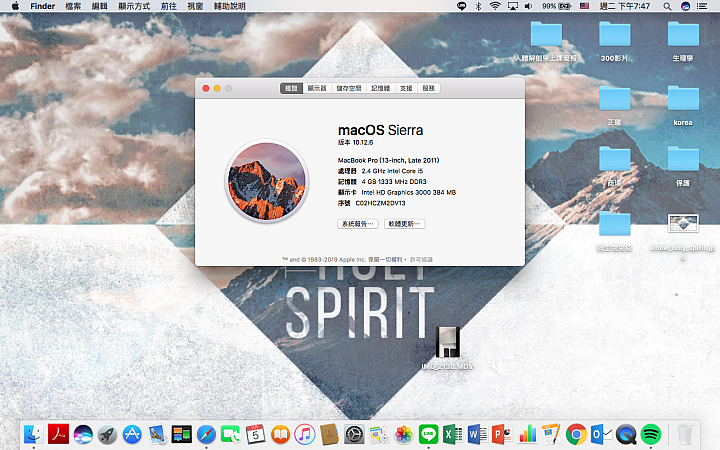Open iBooks from the Dock
This screenshot has height=450, width=720.
click(x=281, y=434)
